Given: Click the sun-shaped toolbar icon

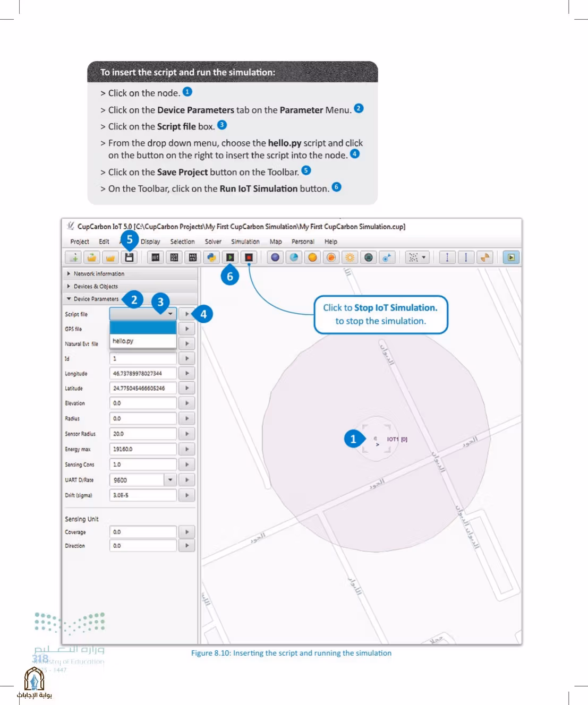Looking at the screenshot, I should pos(350,257).
